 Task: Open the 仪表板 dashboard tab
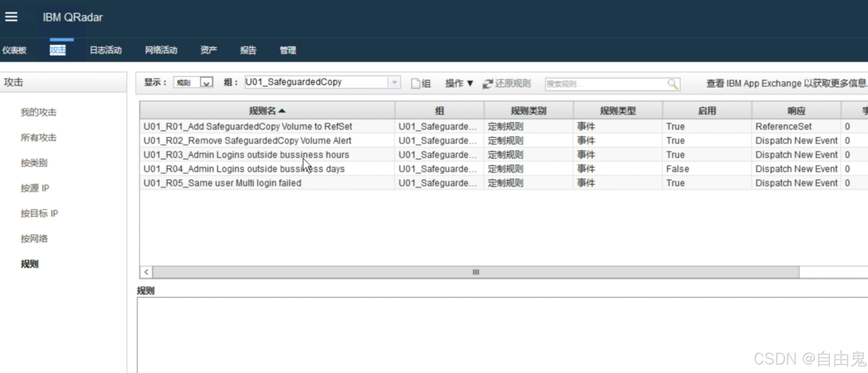click(15, 50)
